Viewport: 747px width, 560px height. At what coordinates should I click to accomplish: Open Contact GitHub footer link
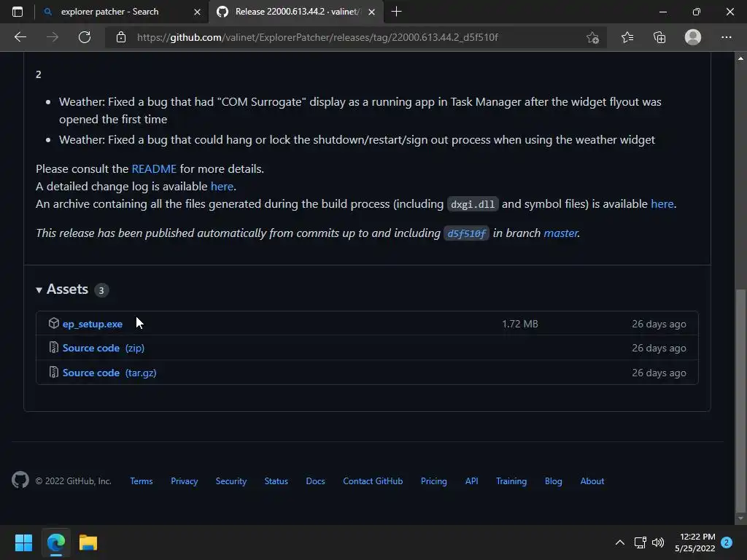[x=373, y=481]
